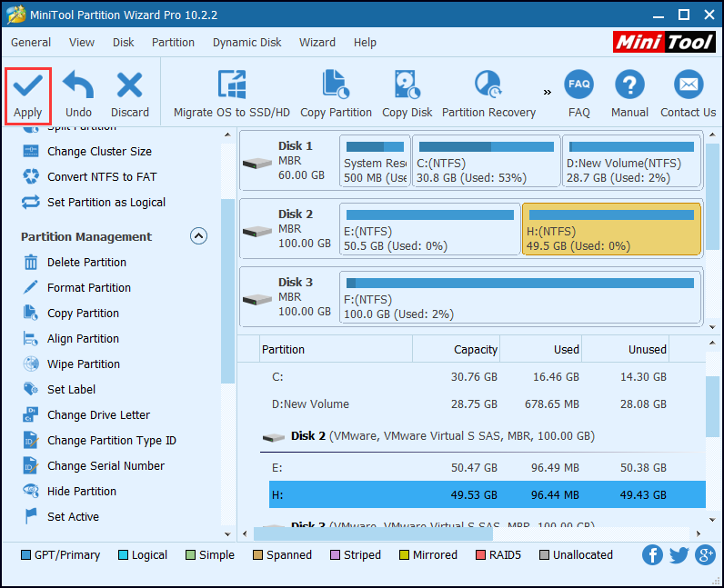Click the MiniTool logo

point(664,43)
